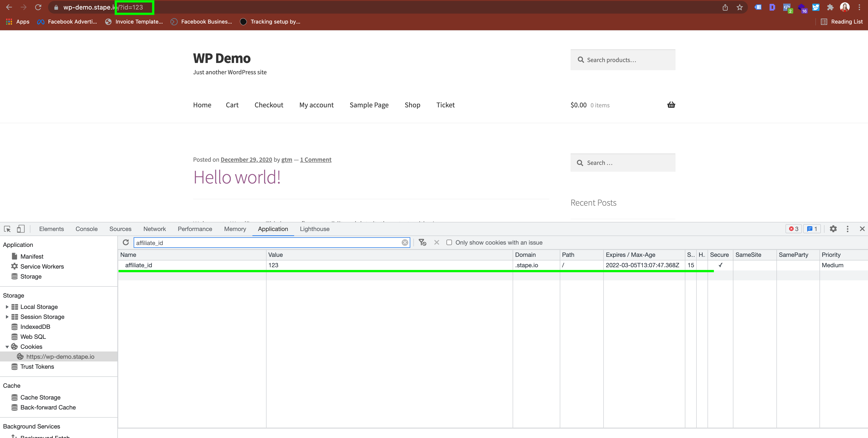Screen dimensions: 868x438
Task: Click the 'affiliate_id' cookie name cell
Action: pos(139,265)
